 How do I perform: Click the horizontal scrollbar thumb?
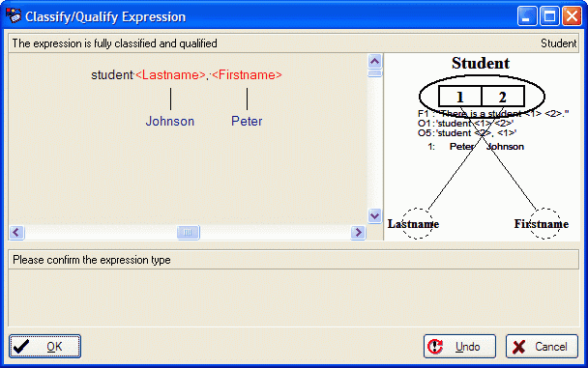pos(188,232)
